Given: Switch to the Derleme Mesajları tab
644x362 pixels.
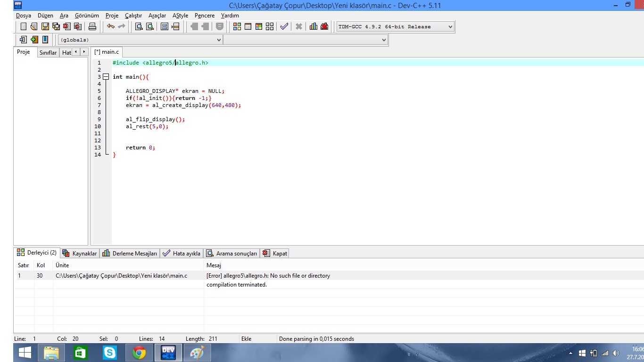Looking at the screenshot, I should click(130, 254).
